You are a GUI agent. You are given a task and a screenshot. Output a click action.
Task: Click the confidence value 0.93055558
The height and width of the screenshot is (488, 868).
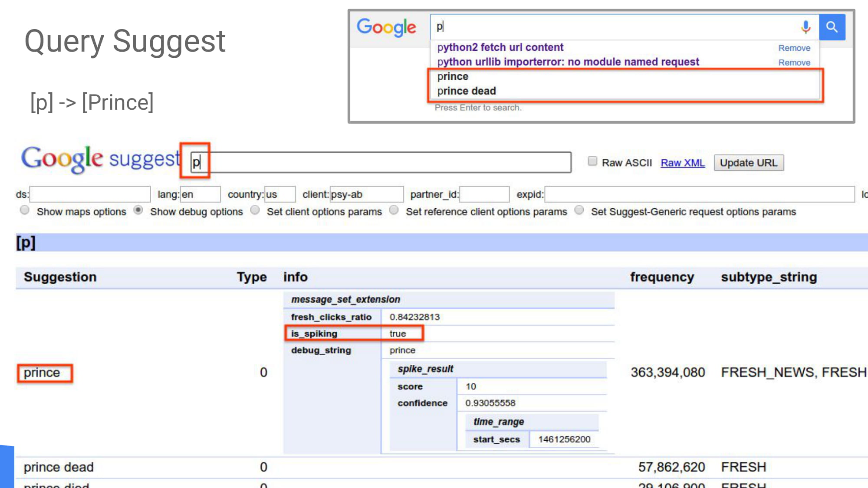pos(490,403)
